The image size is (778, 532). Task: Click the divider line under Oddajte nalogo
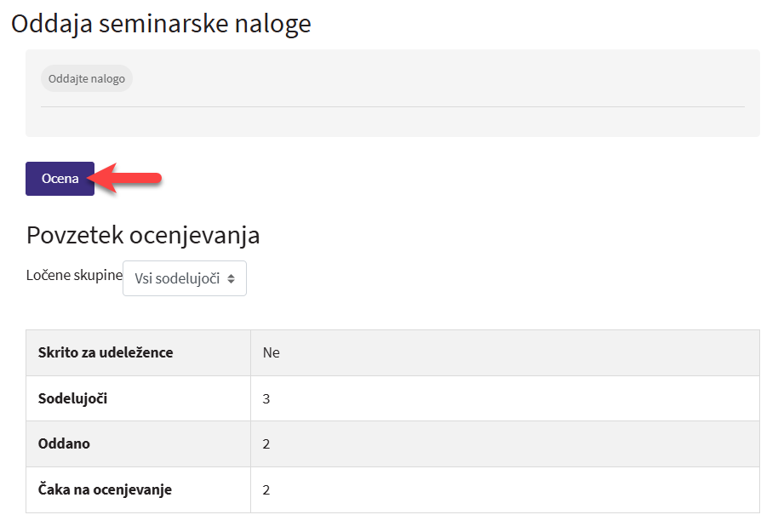point(392,106)
